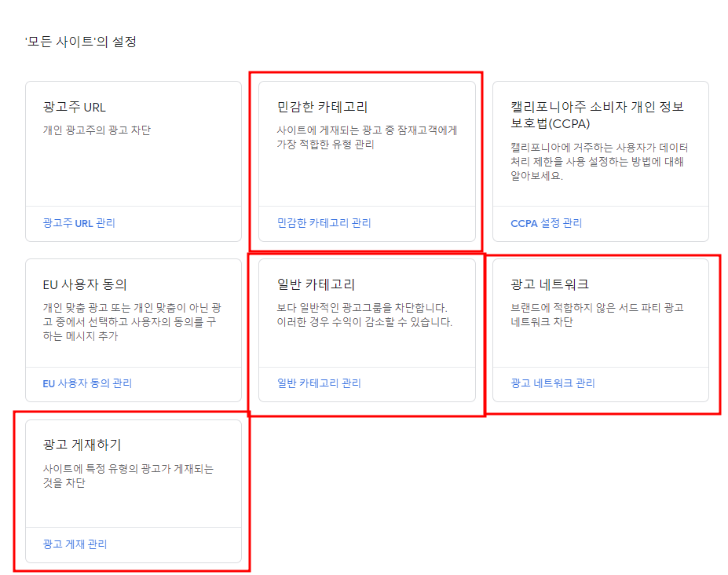Click the EU 사용자 동의 card title
The image size is (728, 575).
click(x=85, y=284)
